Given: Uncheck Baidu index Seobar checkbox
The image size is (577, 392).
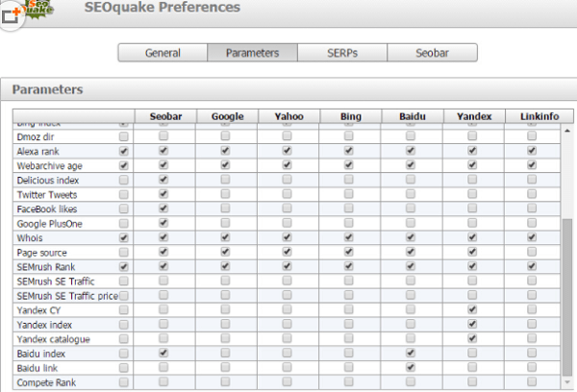Looking at the screenshot, I should [x=163, y=353].
